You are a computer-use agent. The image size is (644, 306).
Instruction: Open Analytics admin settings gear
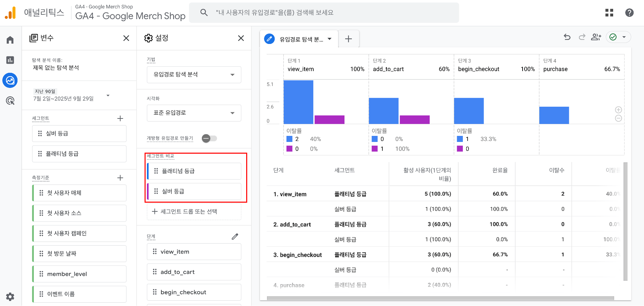(x=10, y=297)
